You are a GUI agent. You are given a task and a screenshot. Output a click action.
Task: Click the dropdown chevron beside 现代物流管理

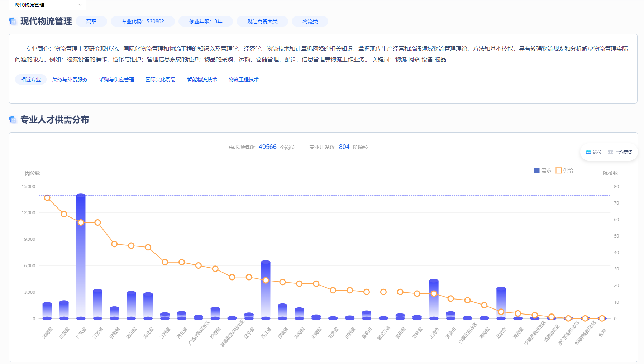(x=80, y=5)
